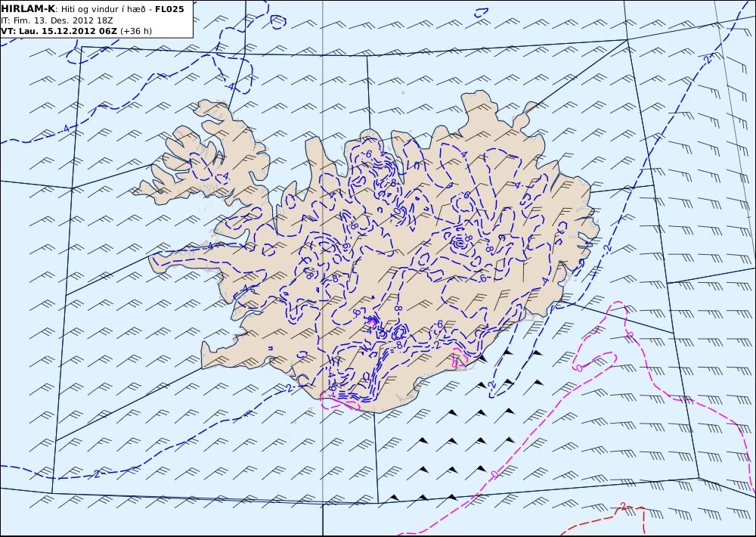Select the 'IT: Fim. 13. Des. 2012 18Z' line

point(57,20)
